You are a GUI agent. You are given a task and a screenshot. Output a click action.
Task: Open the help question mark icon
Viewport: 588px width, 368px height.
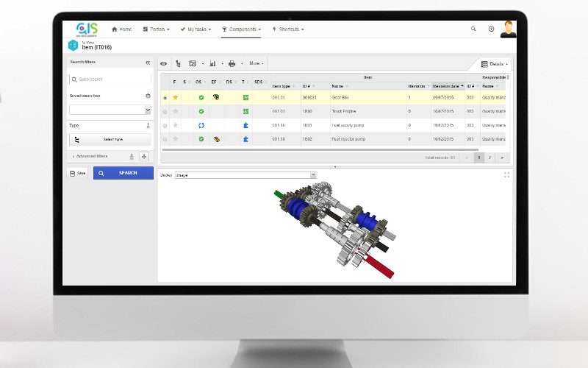491,29
